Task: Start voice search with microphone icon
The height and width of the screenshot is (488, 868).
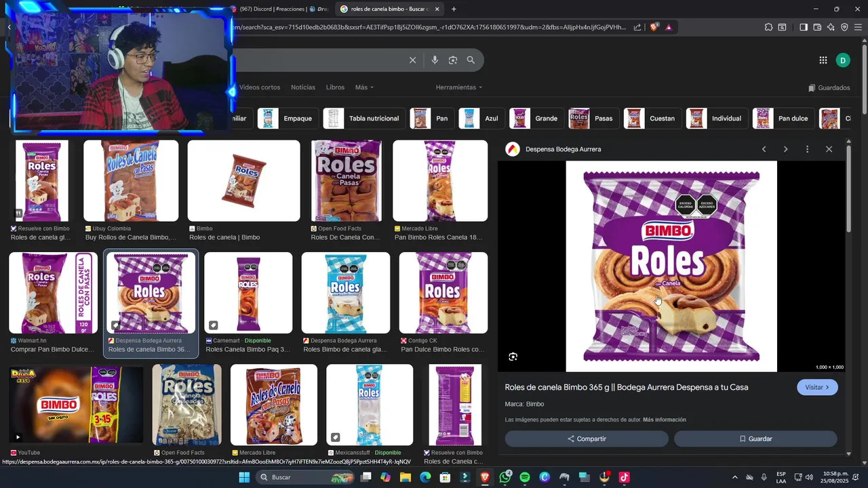Action: (435, 60)
